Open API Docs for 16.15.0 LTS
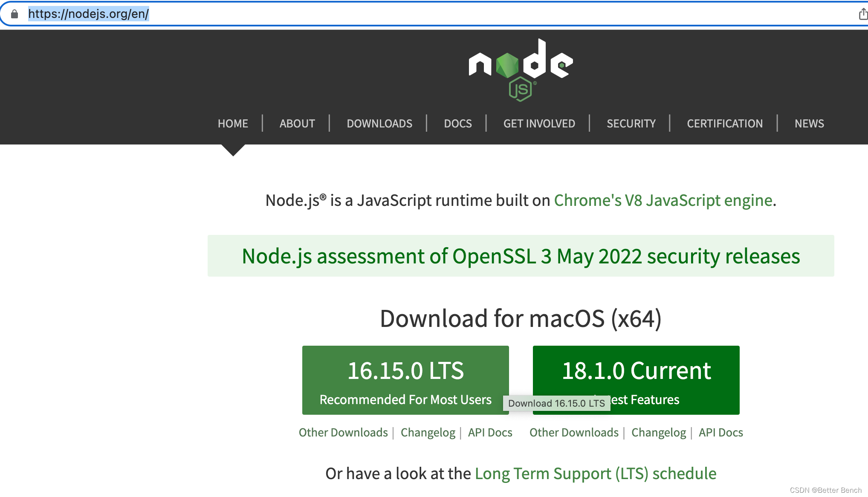This screenshot has width=868, height=497. click(x=490, y=433)
